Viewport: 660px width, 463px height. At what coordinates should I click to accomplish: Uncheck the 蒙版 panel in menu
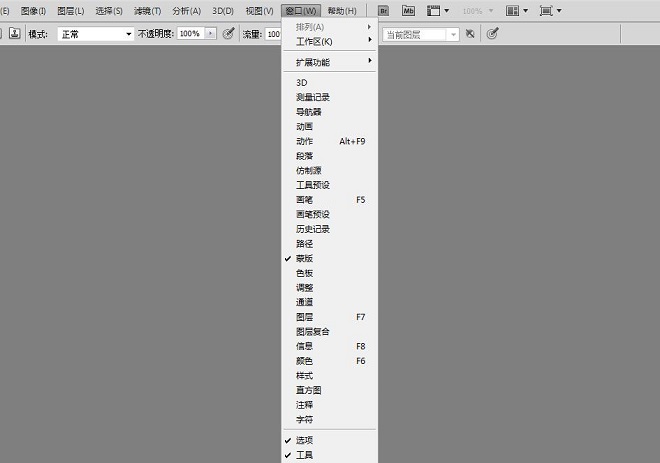pos(304,258)
